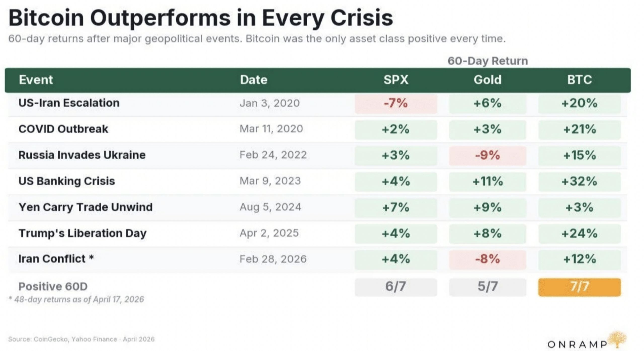Select the COVID Outbreak row label
The width and height of the screenshot is (644, 351).
tap(63, 129)
